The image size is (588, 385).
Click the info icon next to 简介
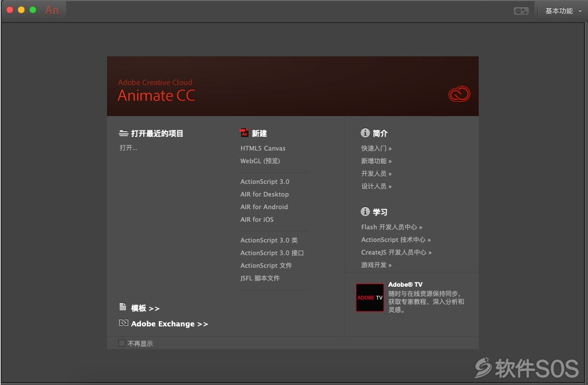point(365,133)
